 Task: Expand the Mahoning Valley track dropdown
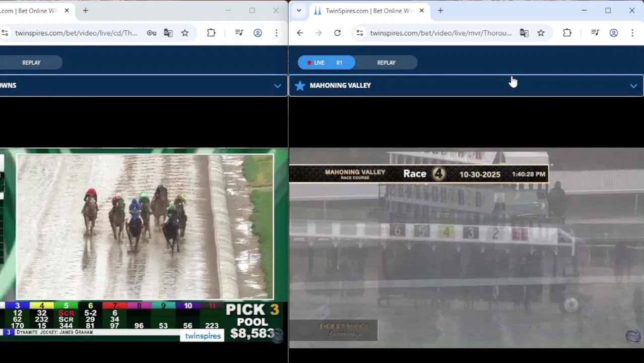click(633, 86)
